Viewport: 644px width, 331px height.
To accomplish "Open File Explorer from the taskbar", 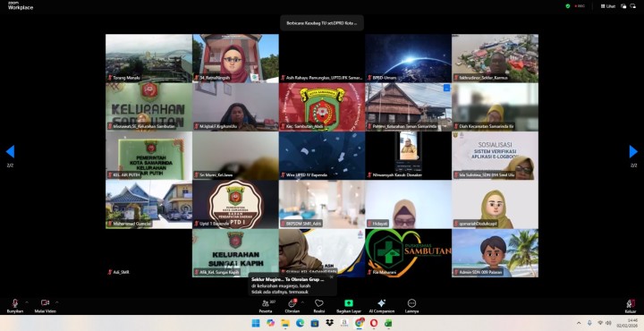I will (x=285, y=323).
